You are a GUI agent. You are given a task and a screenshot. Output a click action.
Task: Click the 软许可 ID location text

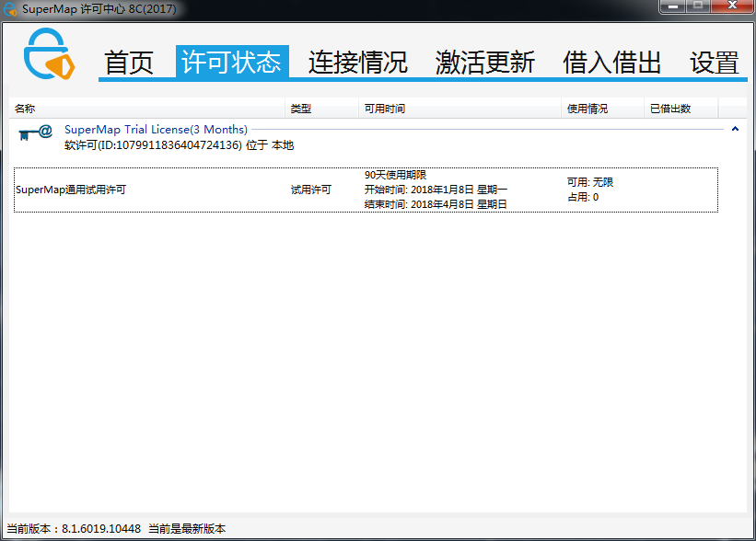point(179,145)
